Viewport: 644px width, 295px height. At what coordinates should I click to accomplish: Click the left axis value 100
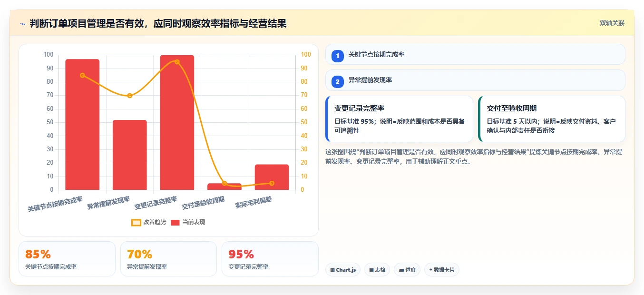click(x=48, y=55)
